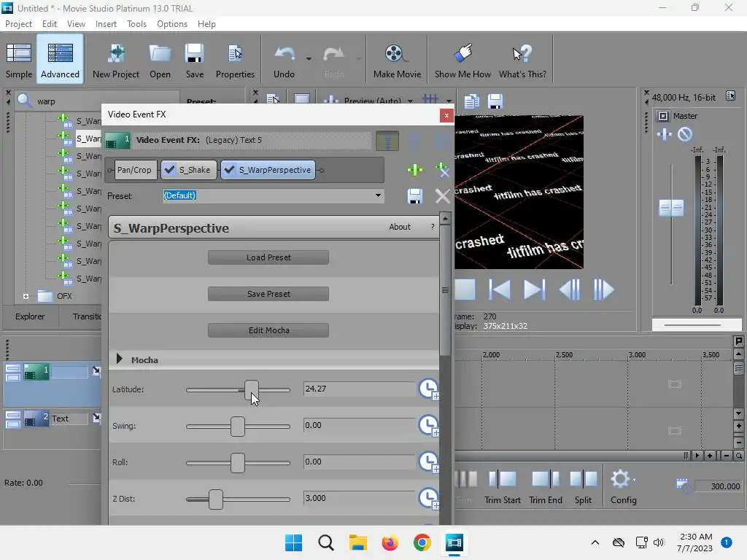Expand the Mocha section
The width and height of the screenshot is (747, 560).
click(120, 359)
